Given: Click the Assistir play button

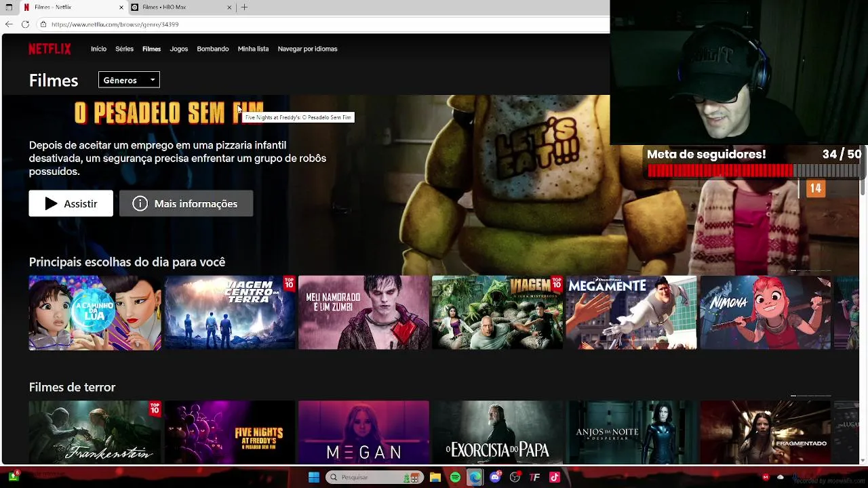Looking at the screenshot, I should click(x=71, y=204).
